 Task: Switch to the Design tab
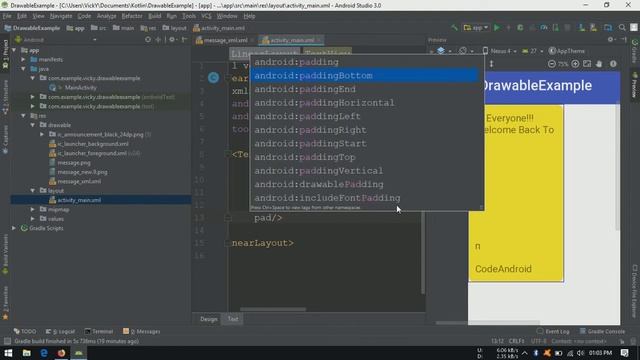[x=209, y=319]
